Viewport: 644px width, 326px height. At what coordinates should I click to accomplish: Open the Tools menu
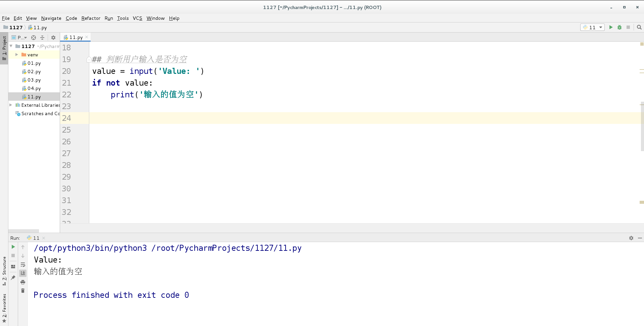pos(123,18)
